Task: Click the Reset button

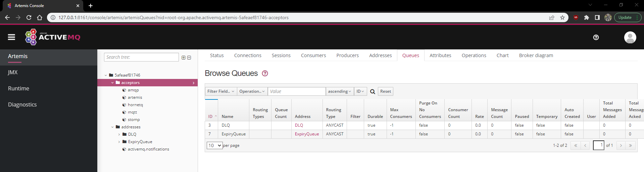Action: pyautogui.click(x=385, y=91)
